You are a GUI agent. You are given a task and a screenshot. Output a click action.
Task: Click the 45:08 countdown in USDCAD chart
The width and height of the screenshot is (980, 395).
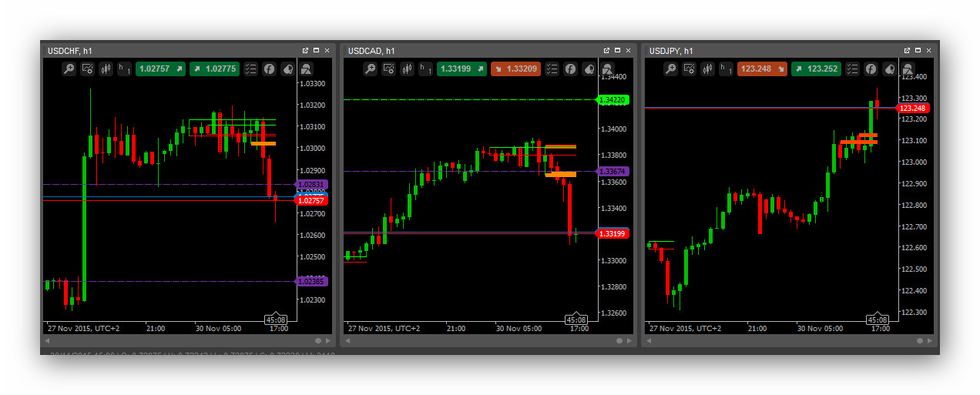576,319
